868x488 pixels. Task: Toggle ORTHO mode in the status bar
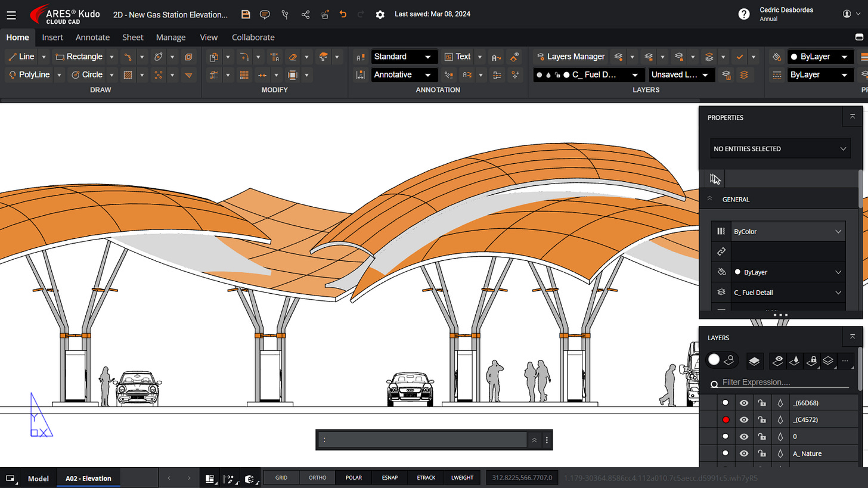317,478
